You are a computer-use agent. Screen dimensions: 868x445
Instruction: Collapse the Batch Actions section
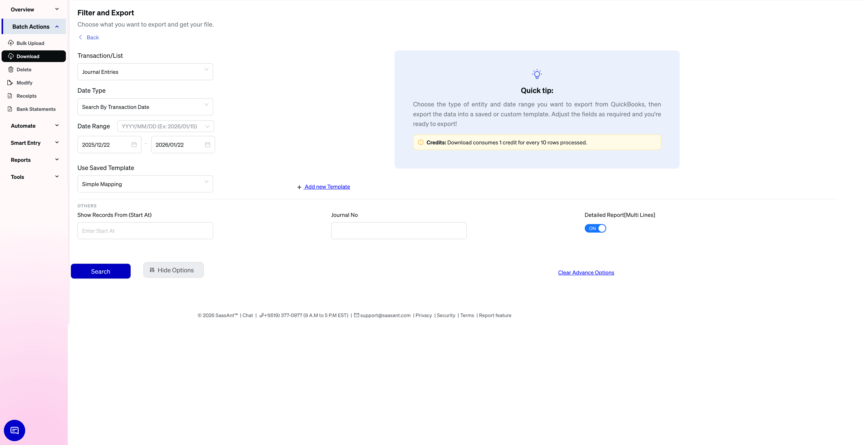pyautogui.click(x=57, y=26)
